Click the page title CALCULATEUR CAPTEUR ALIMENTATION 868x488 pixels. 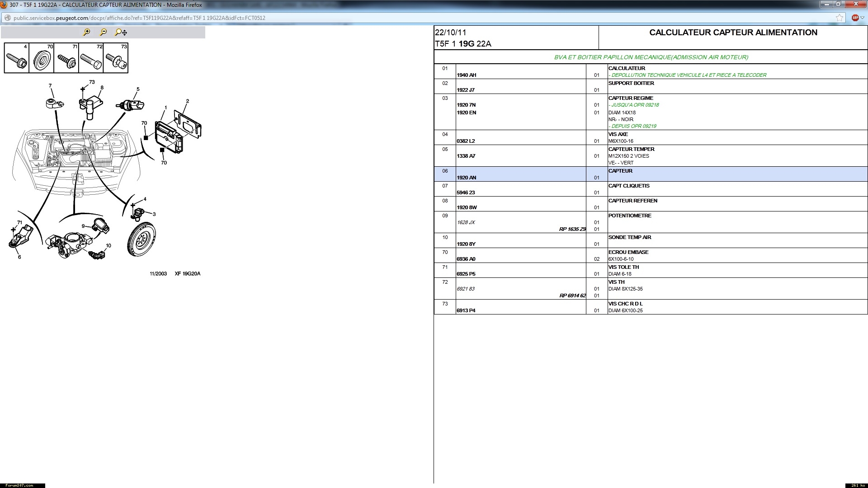pos(733,33)
